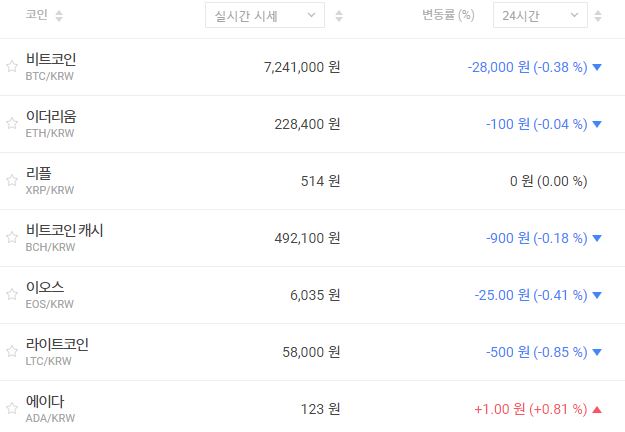625x432 pixels.
Task: Add Litecoin to favorites with star
Action: tap(12, 352)
